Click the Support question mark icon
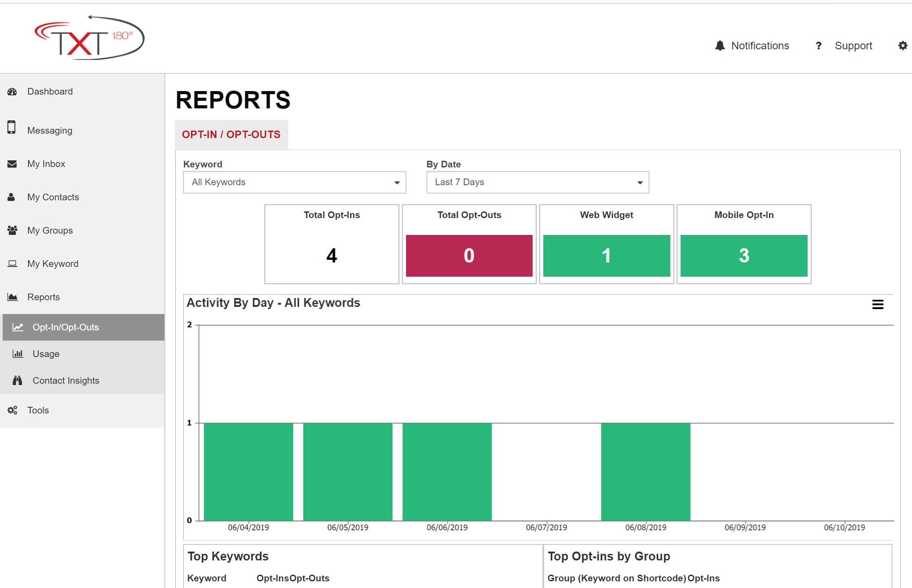This screenshot has width=912, height=588. coord(818,46)
